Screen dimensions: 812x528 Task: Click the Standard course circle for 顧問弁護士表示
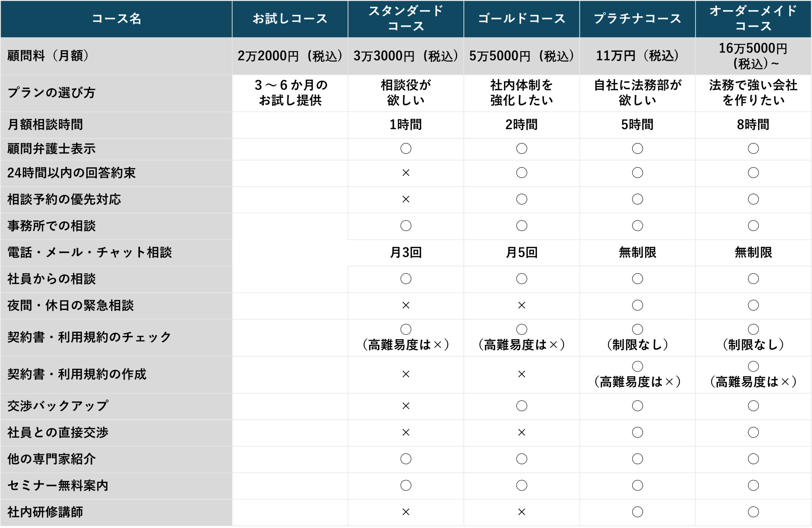(406, 149)
